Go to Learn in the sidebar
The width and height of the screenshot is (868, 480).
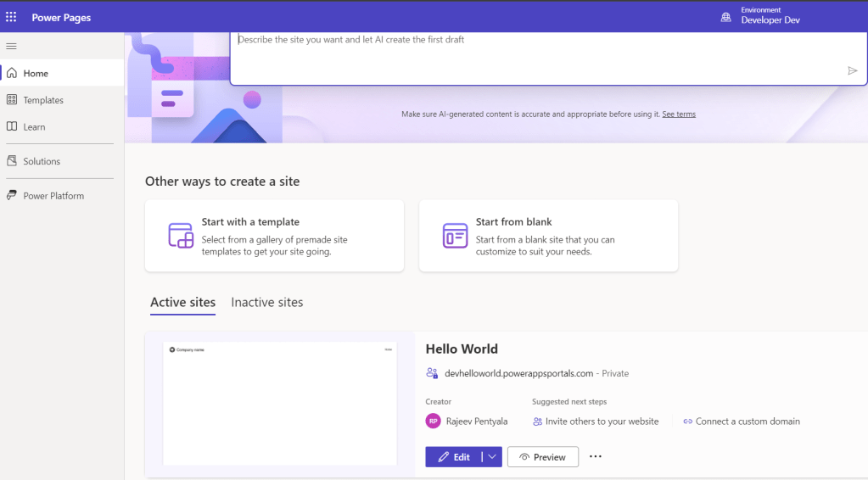pyautogui.click(x=34, y=127)
